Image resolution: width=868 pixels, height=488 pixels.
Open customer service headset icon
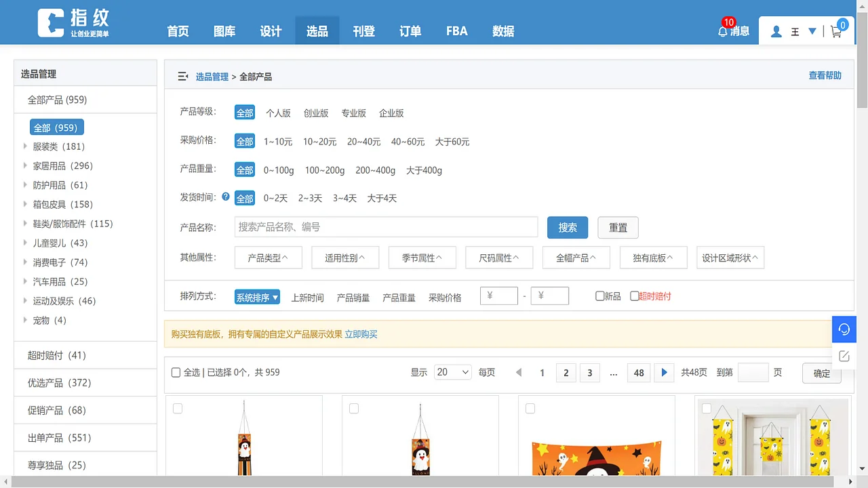[844, 329]
